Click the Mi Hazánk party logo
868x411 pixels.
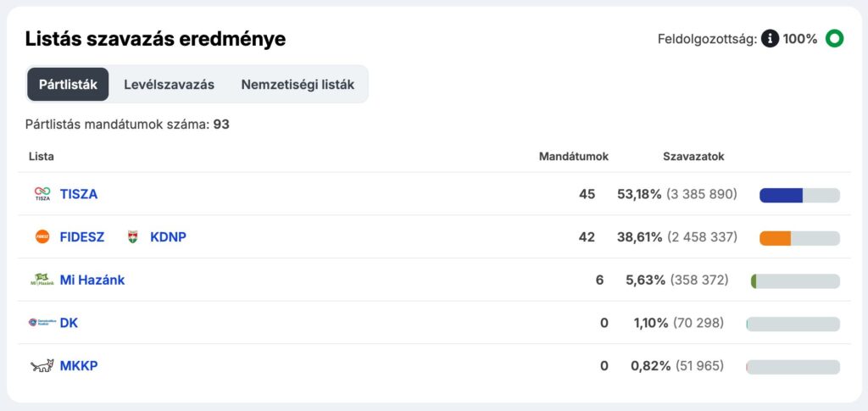[42, 280]
